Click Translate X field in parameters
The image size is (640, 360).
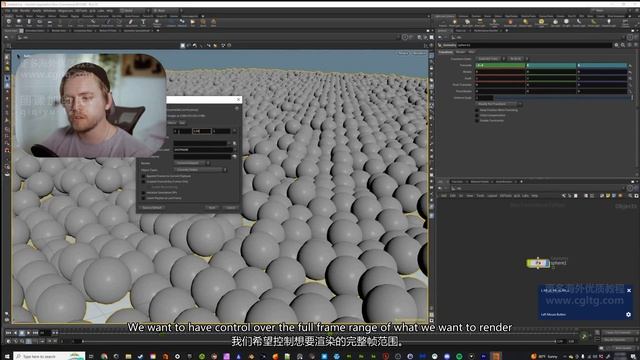pos(500,65)
